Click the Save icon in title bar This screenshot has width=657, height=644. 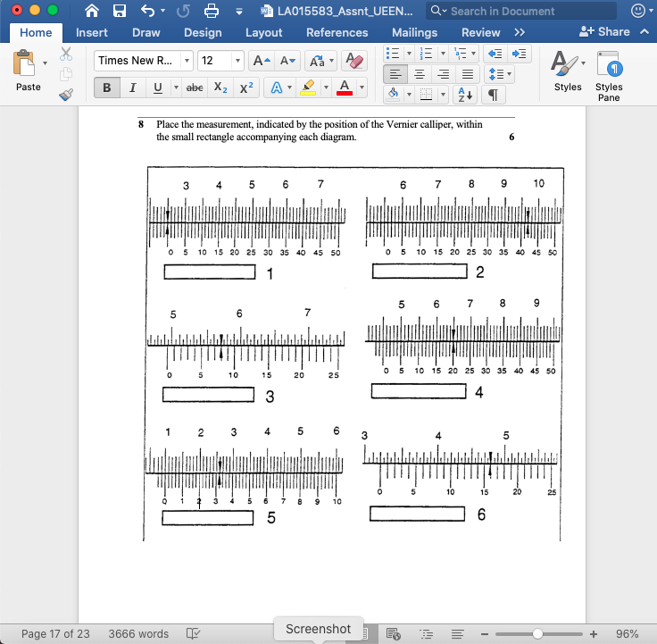[119, 11]
